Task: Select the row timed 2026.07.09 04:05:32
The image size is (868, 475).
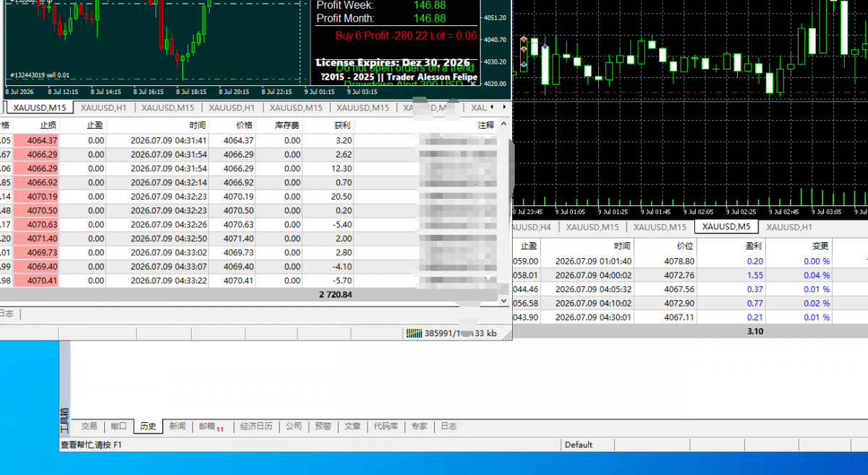Action: tap(690, 290)
